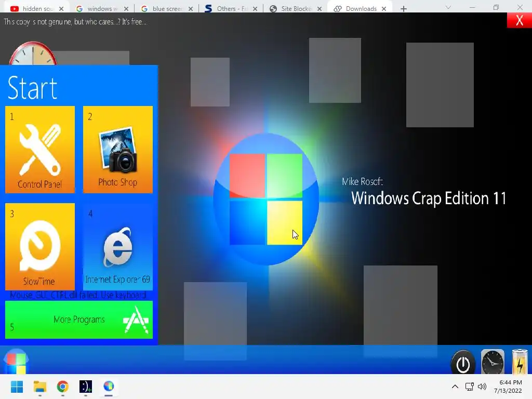Open the Windows 11 Start button
This screenshot has height=399, width=532.
pos(17,387)
